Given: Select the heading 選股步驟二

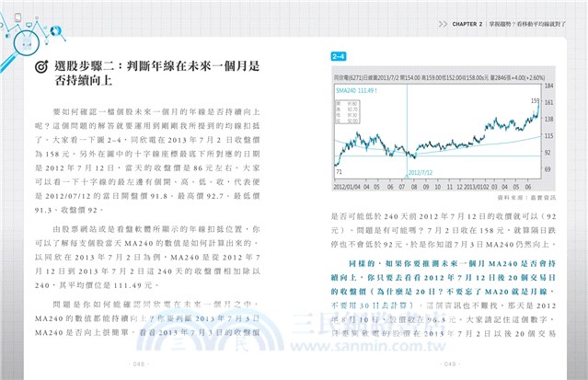Looking at the screenshot, I should [157, 74].
